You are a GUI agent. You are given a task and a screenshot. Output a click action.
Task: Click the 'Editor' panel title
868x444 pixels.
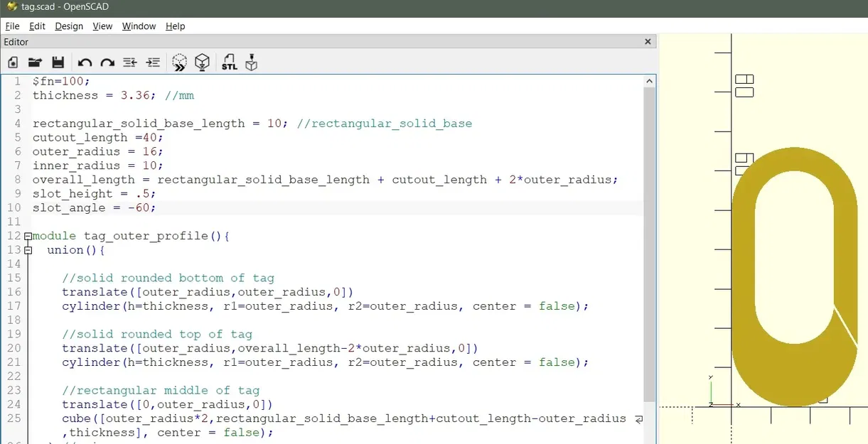coord(16,42)
